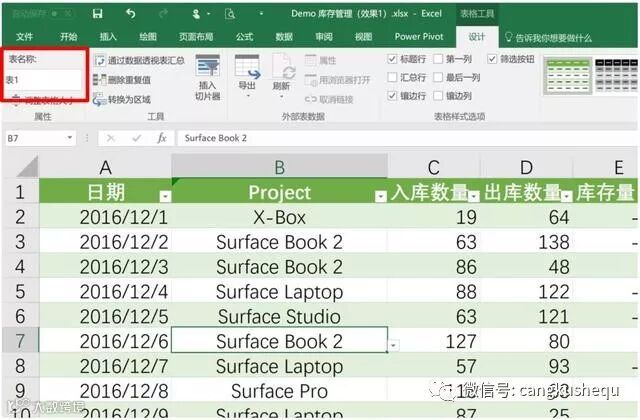Screen dimensions: 640x420
Task: Switch to the 数据 (Data) tab
Action: click(x=284, y=37)
